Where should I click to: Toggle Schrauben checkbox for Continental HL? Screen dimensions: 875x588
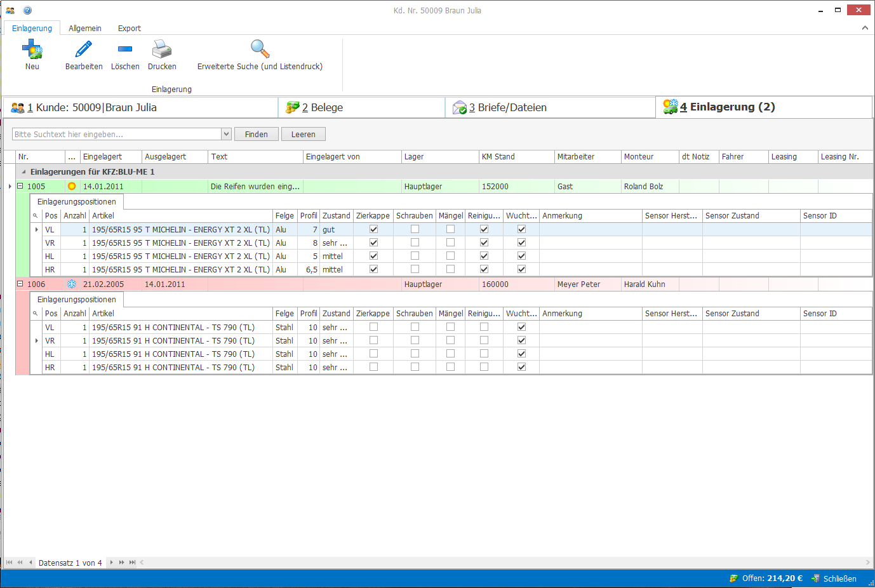pyautogui.click(x=415, y=354)
